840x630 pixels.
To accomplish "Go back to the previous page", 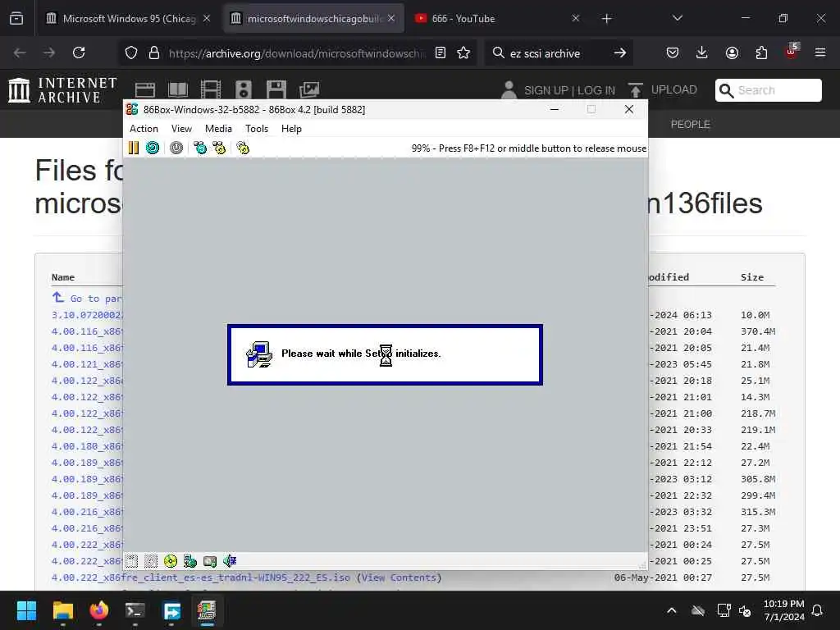I will coord(20,52).
